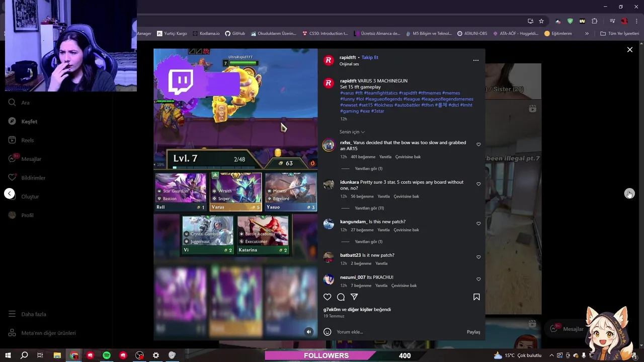The width and height of the screenshot is (644, 362).
Task: Share post with paper plane icon
Action: [x=354, y=297]
